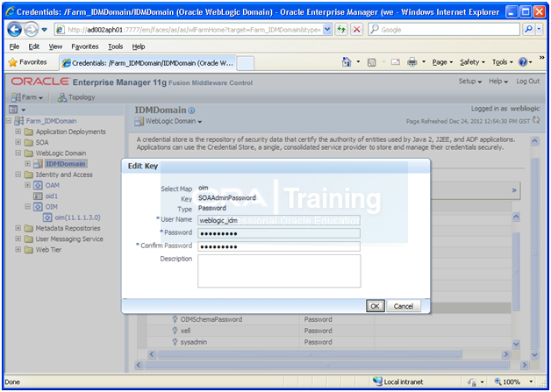This screenshot has width=551, height=392.
Task: Open the Help menu in menu bar
Action: pos(139,46)
